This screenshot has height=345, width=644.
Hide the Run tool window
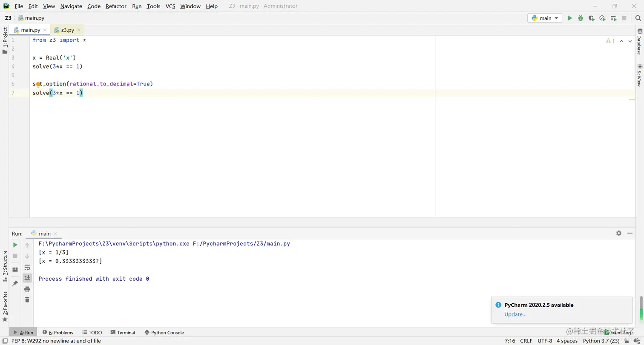(x=630, y=233)
